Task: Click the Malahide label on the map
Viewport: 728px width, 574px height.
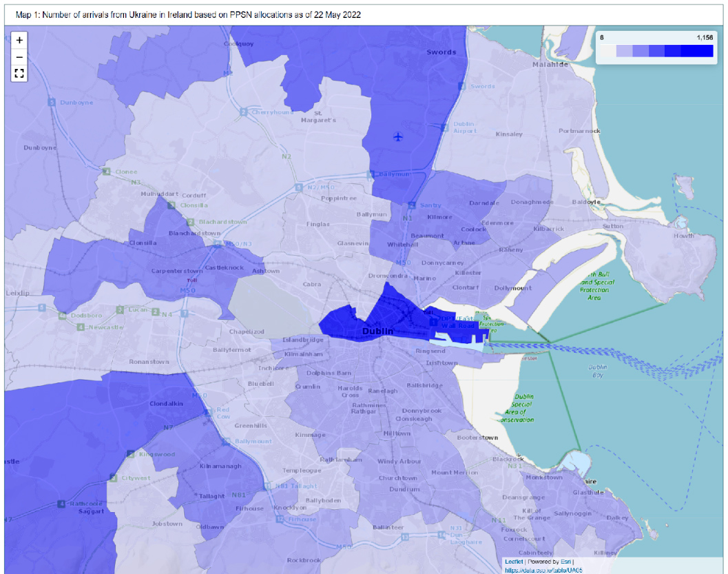Action: coord(550,64)
